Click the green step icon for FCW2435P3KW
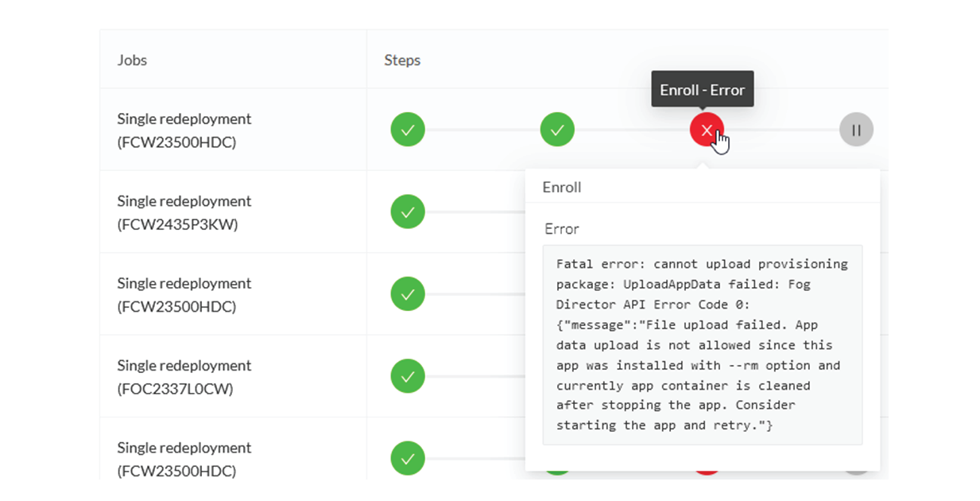980x501 pixels. [408, 212]
